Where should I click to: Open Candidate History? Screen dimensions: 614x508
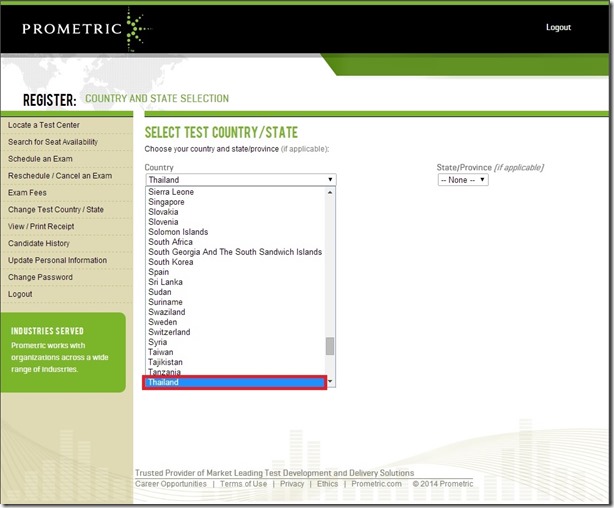[38, 243]
